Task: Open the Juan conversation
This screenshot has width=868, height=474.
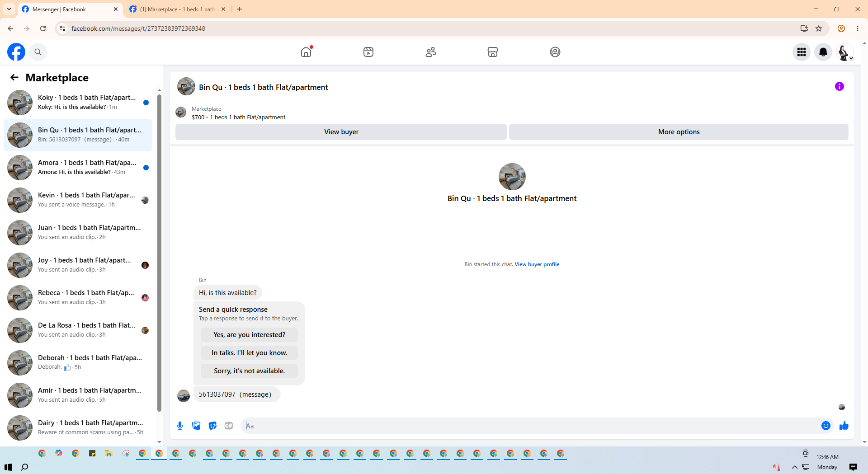Action: [78, 233]
